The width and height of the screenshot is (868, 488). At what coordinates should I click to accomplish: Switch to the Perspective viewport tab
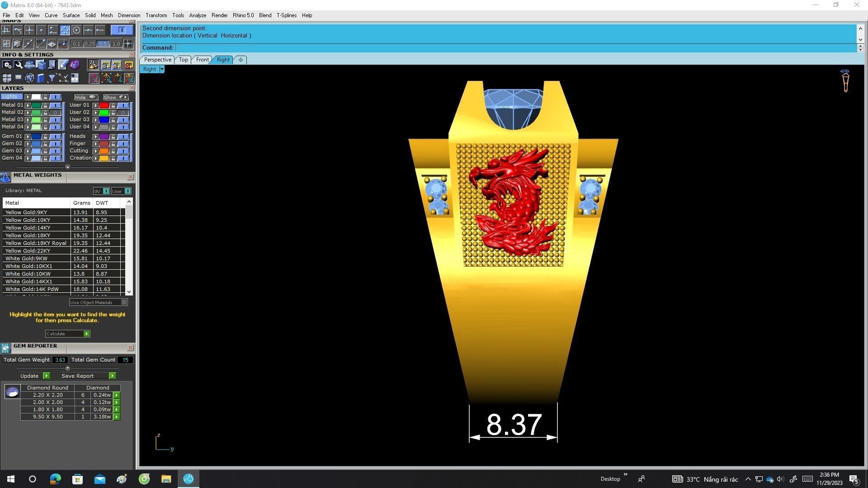(x=157, y=60)
